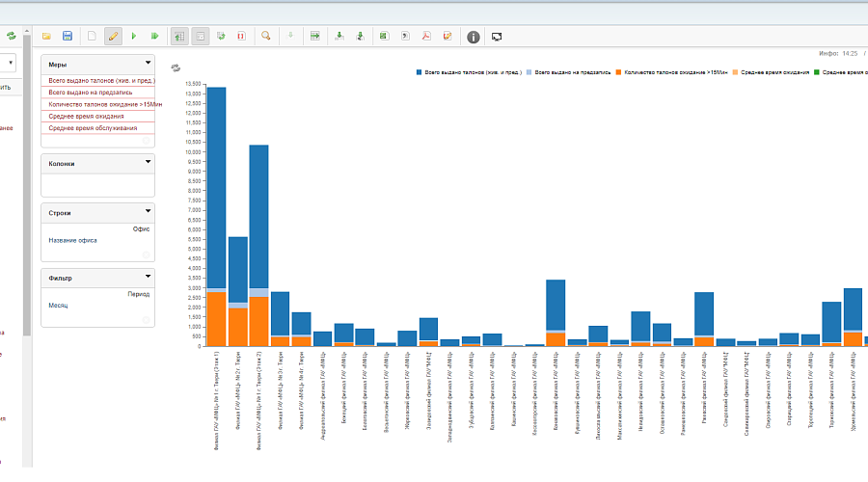Create a new query with the blank page icon

[x=92, y=36]
